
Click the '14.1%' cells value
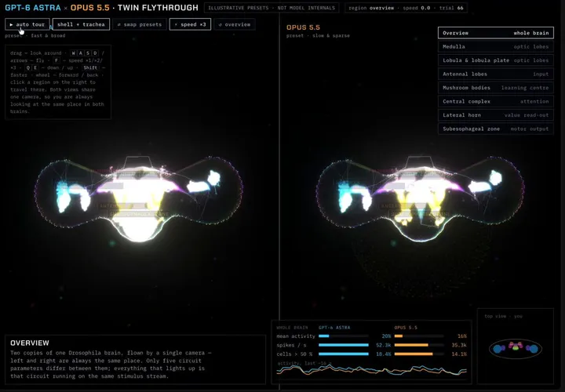tap(459, 354)
